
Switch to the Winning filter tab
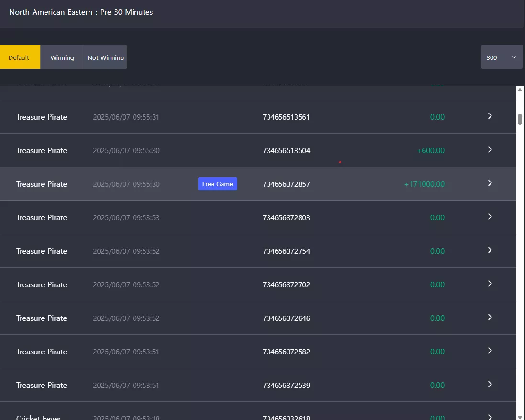tap(62, 57)
